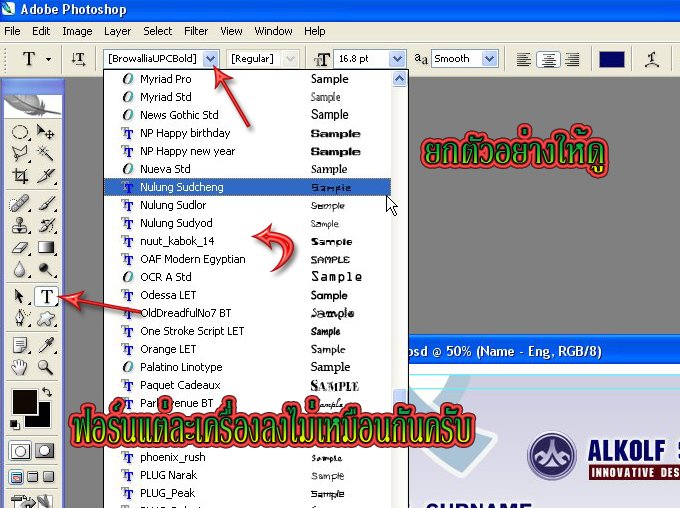Select the Blur tool
This screenshot has height=508, width=680.
[20, 270]
